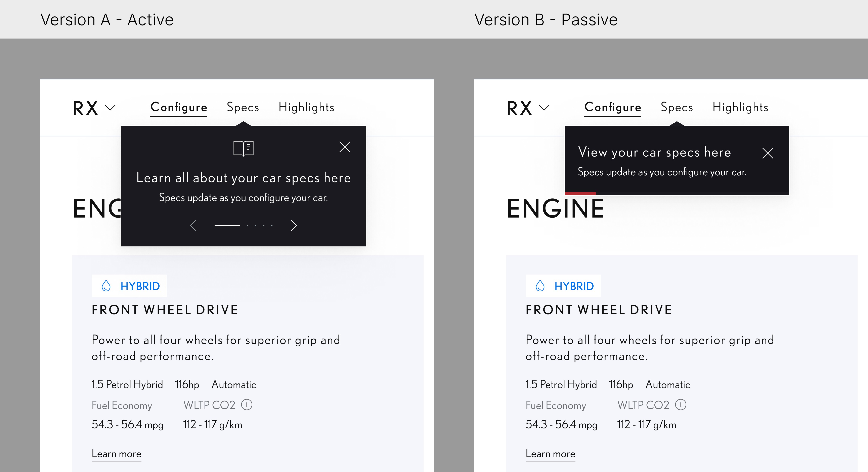Open Highlights tab in Version B

click(740, 107)
